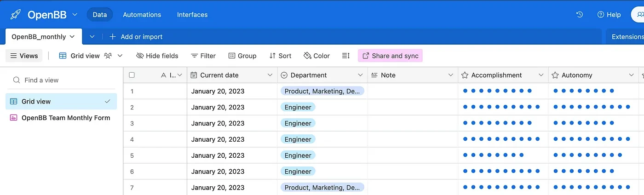Click the Hide fields eye icon
Image resolution: width=644 pixels, height=195 pixels.
[x=140, y=56]
